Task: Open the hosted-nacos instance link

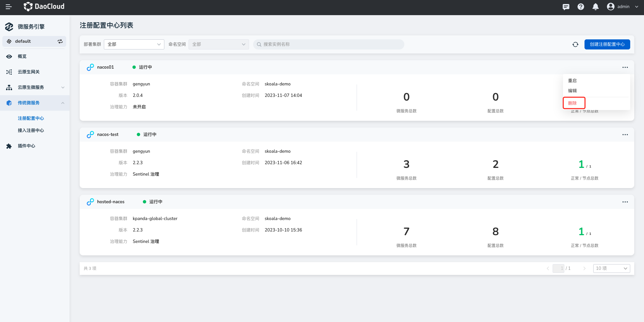Action: 111,202
